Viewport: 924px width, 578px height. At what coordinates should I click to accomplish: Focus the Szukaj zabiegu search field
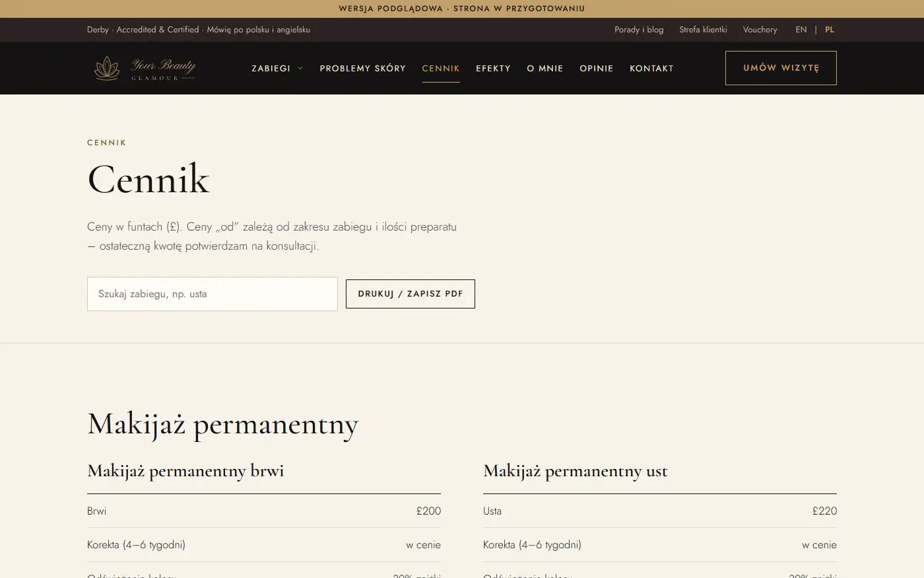point(213,294)
